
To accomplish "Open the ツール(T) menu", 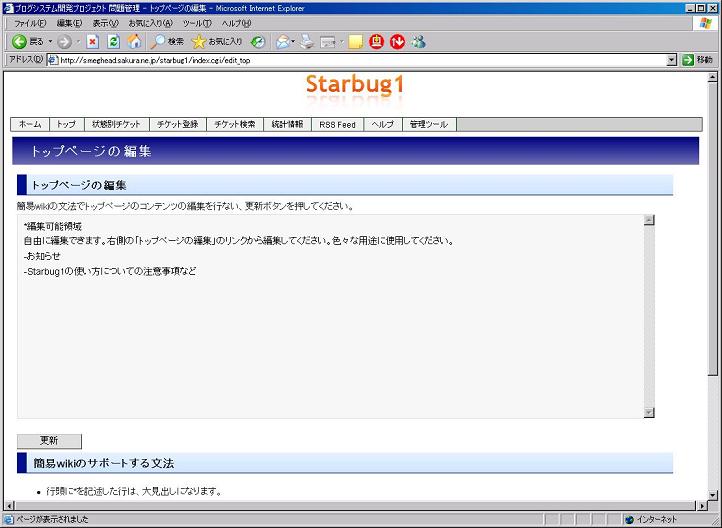I will pos(196,23).
